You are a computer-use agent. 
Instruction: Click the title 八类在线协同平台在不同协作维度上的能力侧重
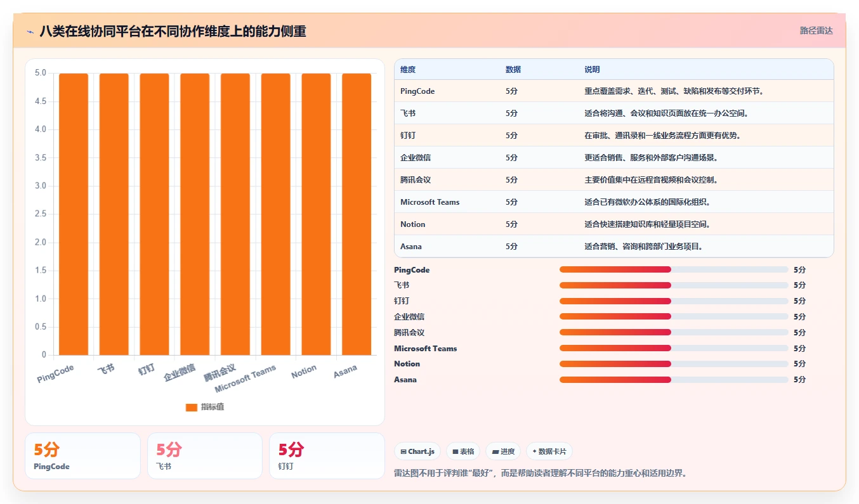pos(173,31)
